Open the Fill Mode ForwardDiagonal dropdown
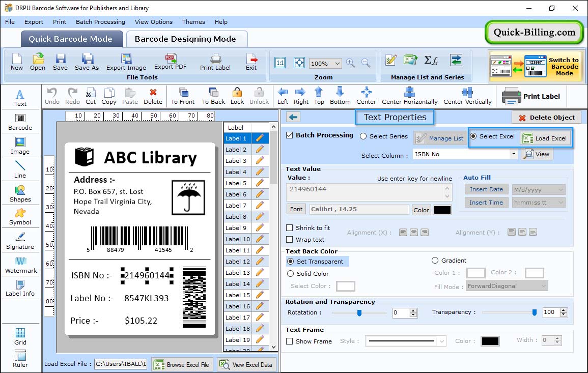Viewport: 588px width, 373px height. tap(507, 286)
